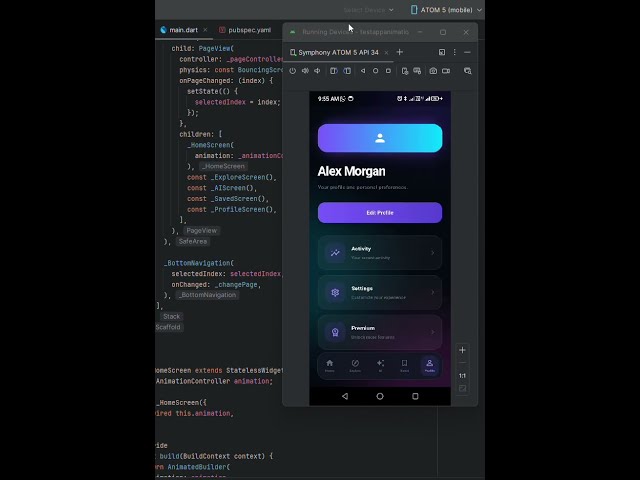The height and width of the screenshot is (480, 640).
Task: Tap Android home button on device
Action: 380,396
